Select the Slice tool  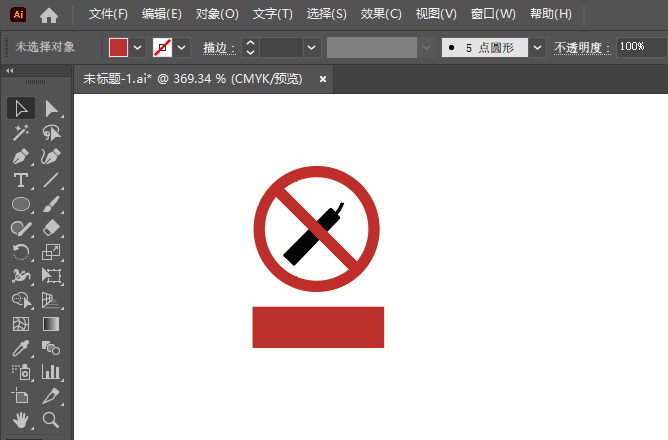click(52, 396)
